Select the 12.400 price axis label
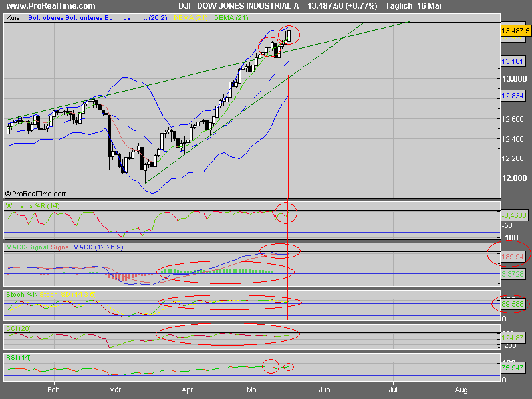The image size is (532, 399). point(512,139)
